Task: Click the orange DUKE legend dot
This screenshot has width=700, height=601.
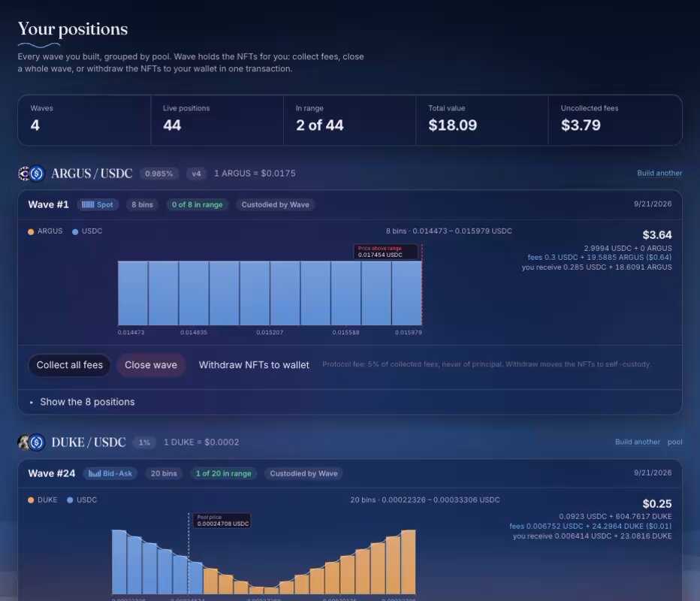Action: click(x=31, y=500)
